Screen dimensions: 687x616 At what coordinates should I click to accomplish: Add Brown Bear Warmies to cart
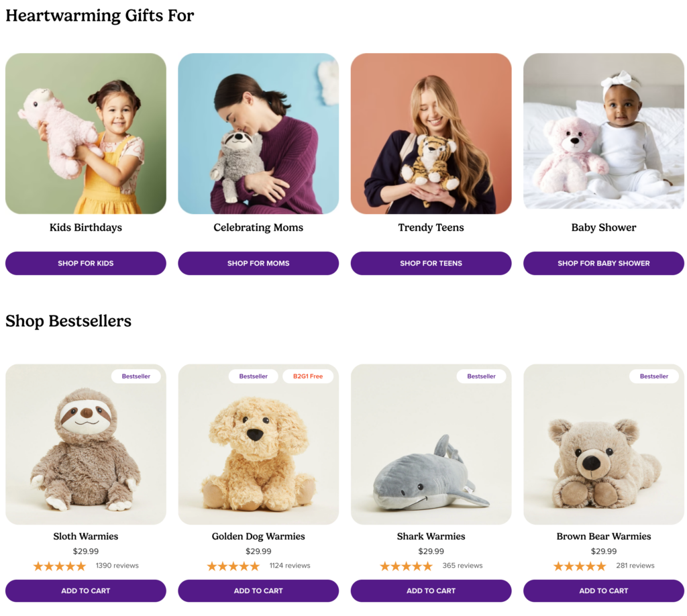603,591
